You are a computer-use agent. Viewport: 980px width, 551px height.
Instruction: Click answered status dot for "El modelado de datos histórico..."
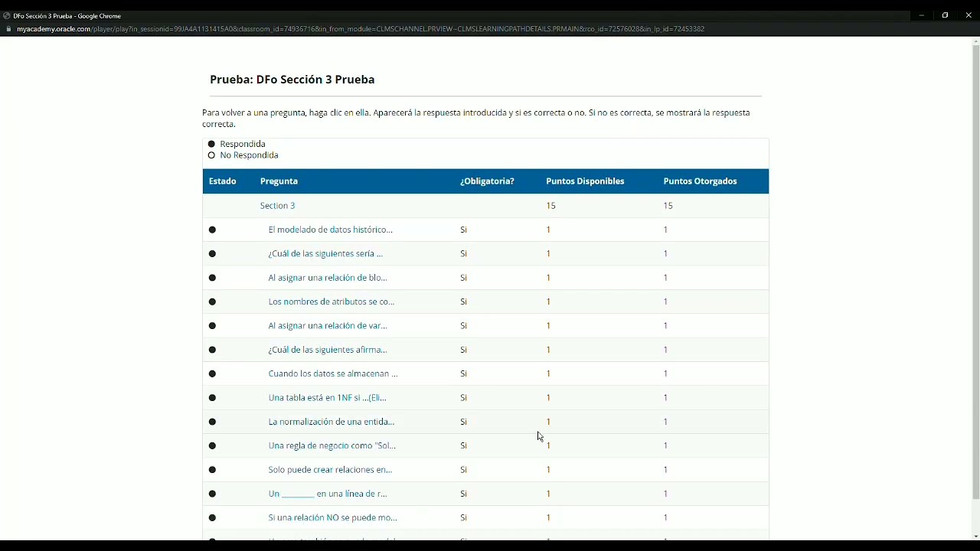(212, 230)
